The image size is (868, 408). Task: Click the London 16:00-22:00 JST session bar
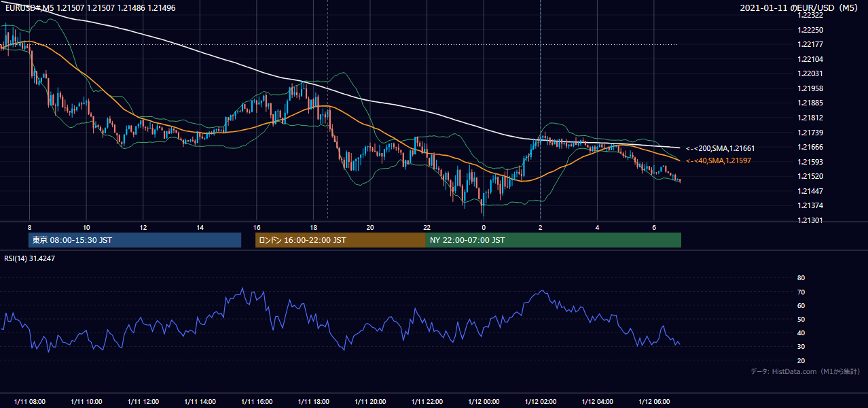[340, 240]
